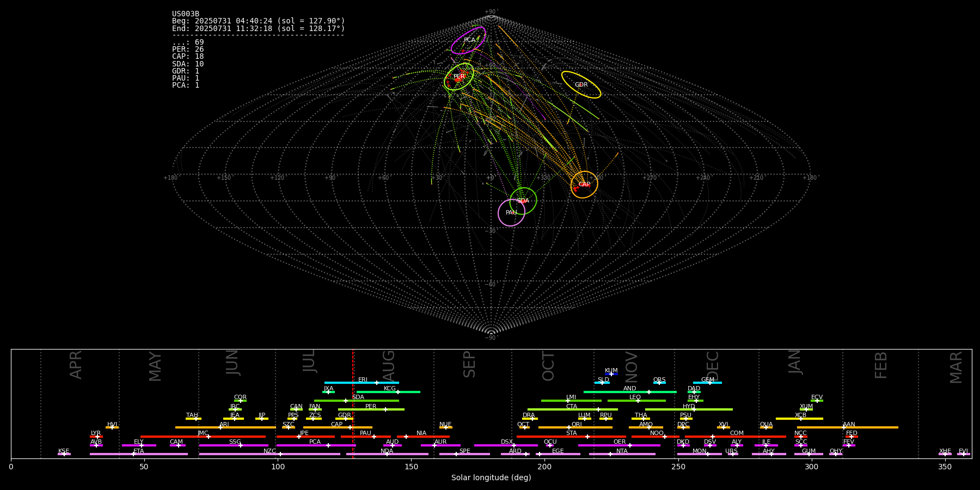
Task: Click the CAP radiant label on sky map
Action: pyautogui.click(x=584, y=185)
